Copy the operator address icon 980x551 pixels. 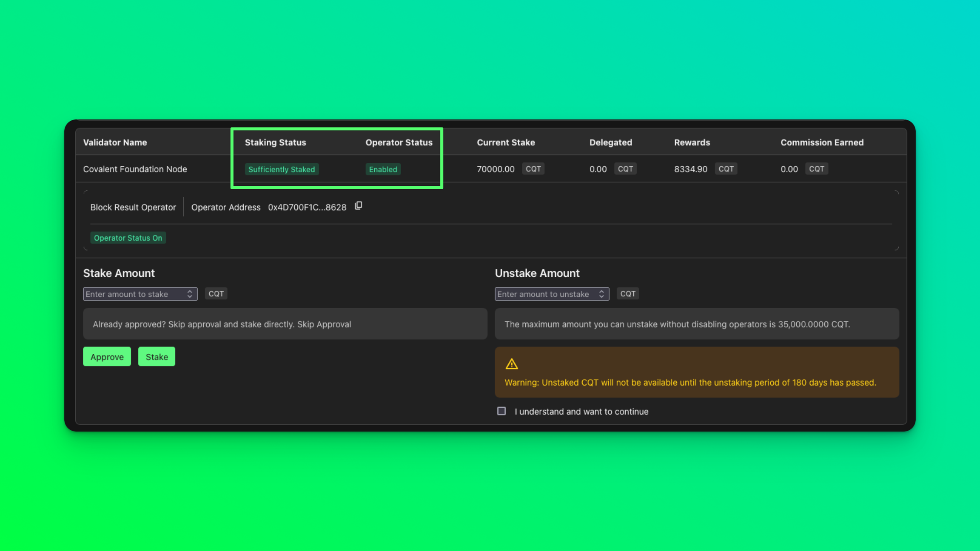click(x=359, y=206)
